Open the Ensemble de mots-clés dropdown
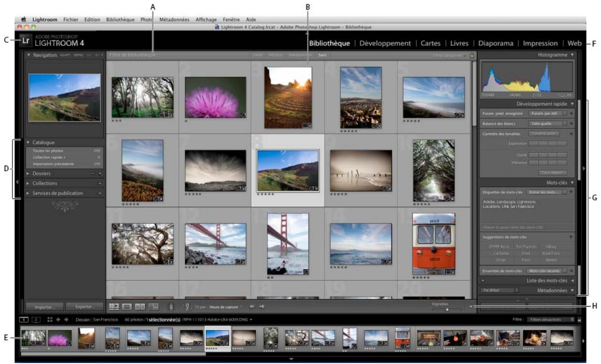The height and width of the screenshot is (364, 601). tap(545, 271)
